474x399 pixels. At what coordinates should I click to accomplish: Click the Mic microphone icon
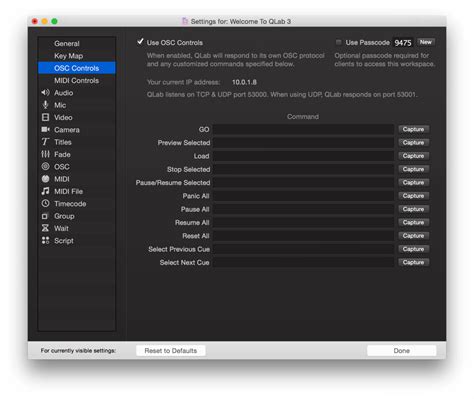click(45, 105)
